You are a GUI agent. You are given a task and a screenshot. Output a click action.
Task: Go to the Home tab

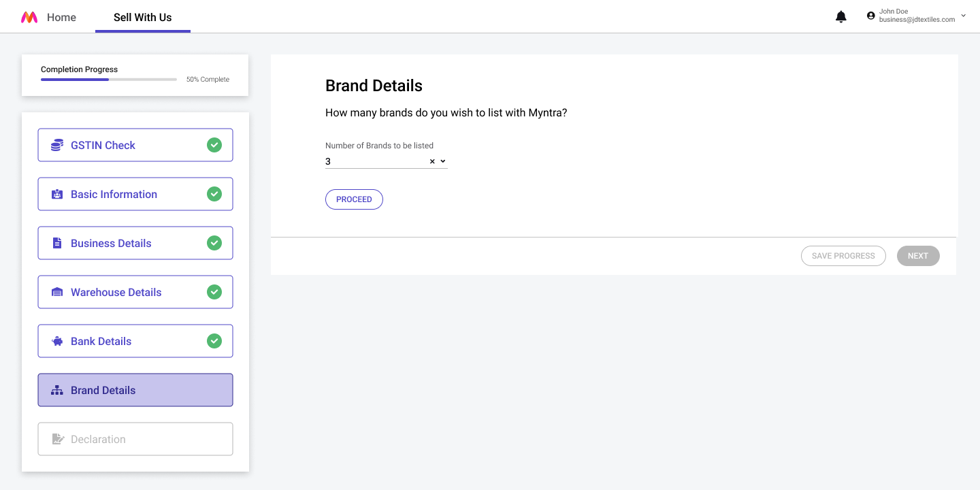pyautogui.click(x=61, y=18)
